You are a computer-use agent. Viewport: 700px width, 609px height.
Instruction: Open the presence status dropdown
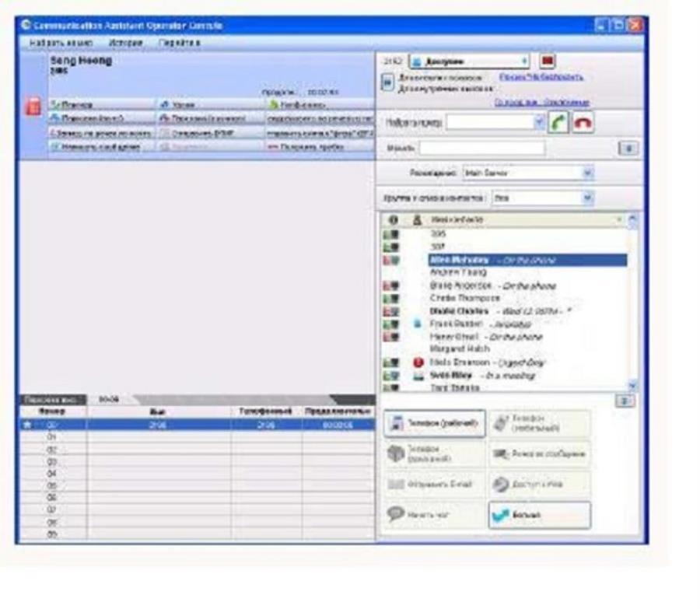[525, 61]
